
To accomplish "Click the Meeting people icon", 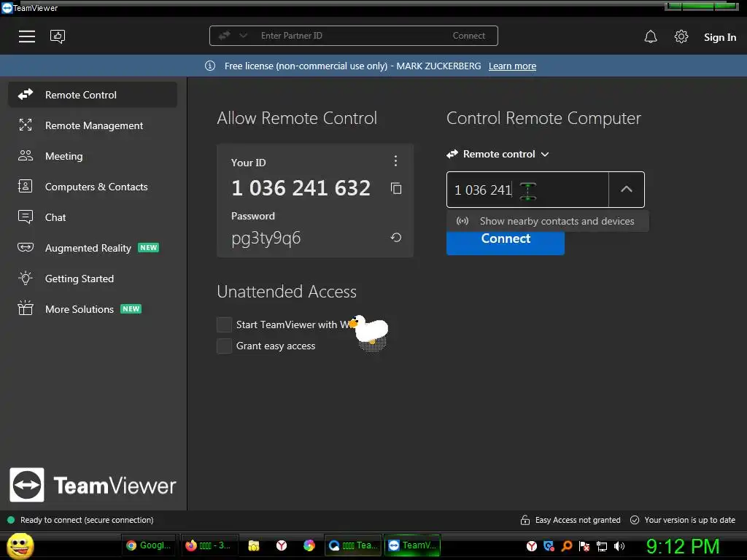I will 26,156.
